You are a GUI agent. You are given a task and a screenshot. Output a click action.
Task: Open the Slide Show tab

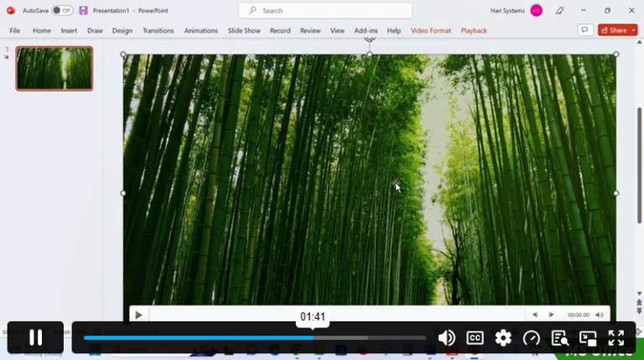click(x=244, y=30)
